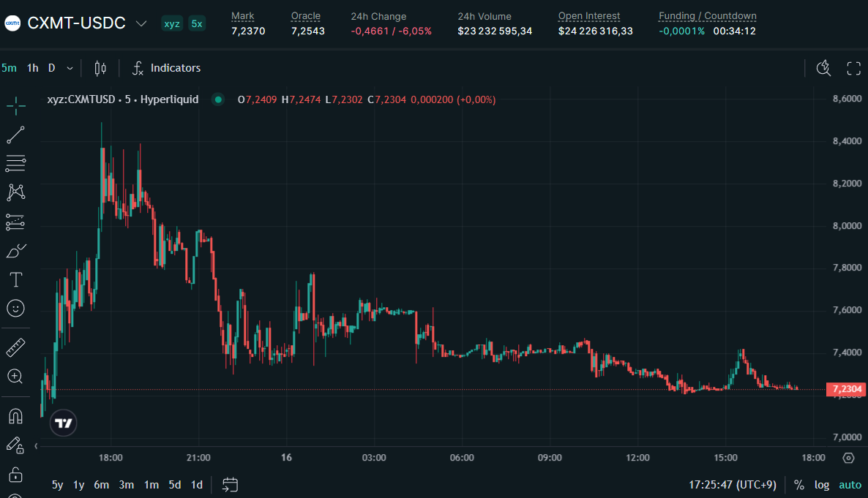Click the 5x leverage badge
This screenshot has width=868, height=498.
click(197, 23)
